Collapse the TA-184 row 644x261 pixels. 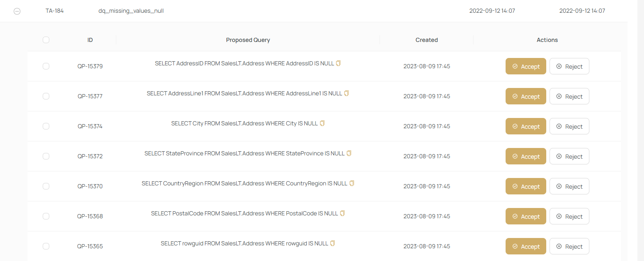point(17,12)
